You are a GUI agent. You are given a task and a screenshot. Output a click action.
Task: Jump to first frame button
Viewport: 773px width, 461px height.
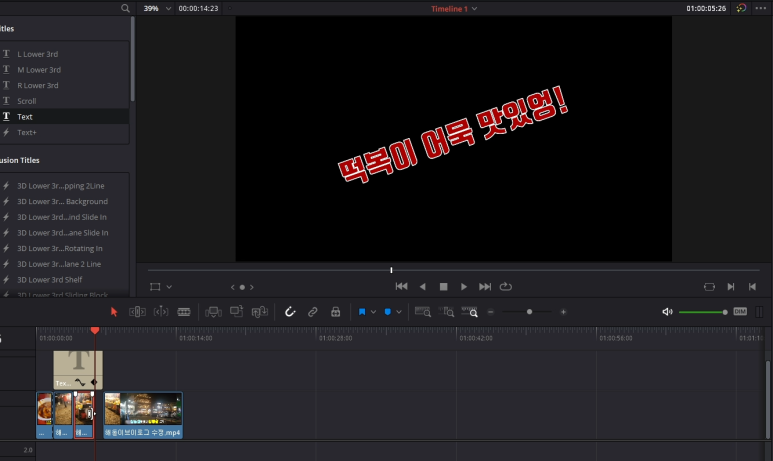pyautogui.click(x=401, y=286)
